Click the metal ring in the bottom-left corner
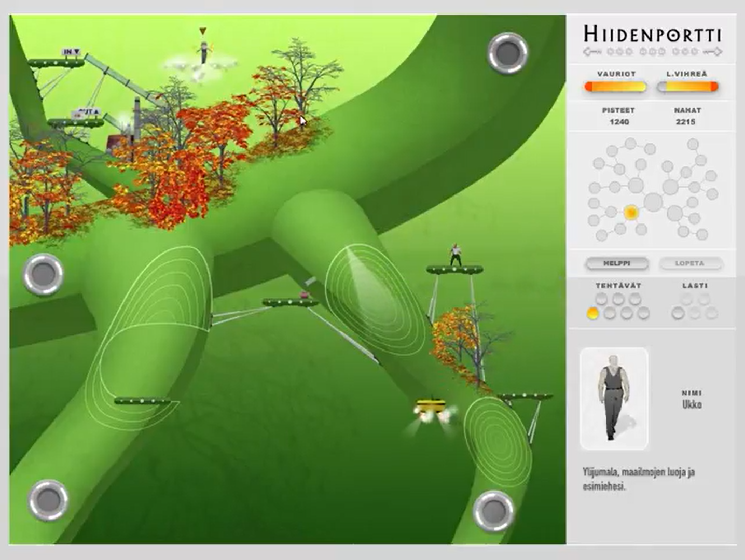This screenshot has width=745, height=560. 48,500
